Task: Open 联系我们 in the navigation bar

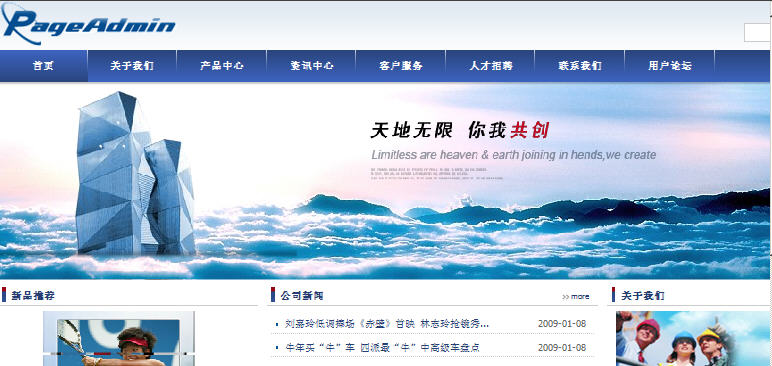Action: click(x=580, y=66)
